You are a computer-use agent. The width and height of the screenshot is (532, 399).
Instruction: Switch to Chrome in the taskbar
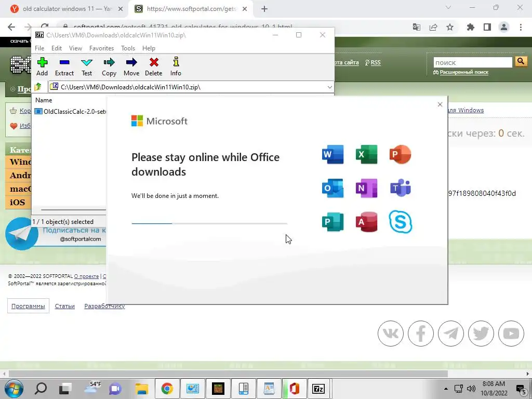(x=167, y=389)
